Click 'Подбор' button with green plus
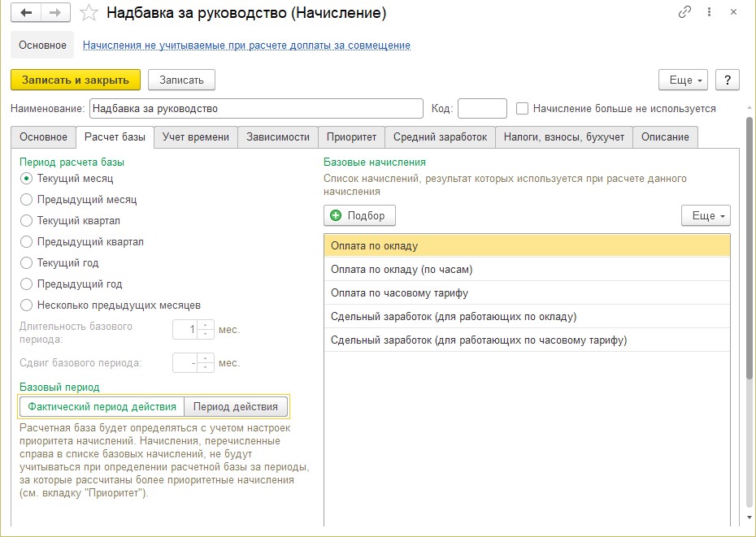756x537 pixels. [x=359, y=215]
